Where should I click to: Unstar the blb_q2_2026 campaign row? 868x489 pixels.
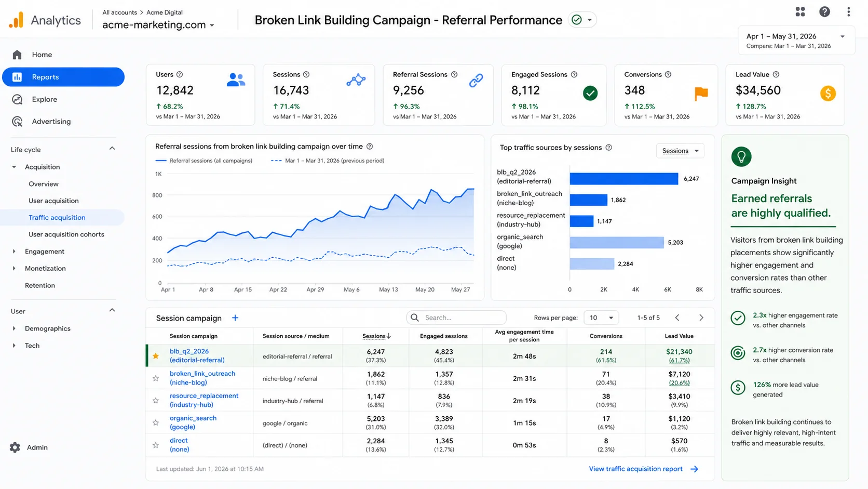(x=156, y=356)
